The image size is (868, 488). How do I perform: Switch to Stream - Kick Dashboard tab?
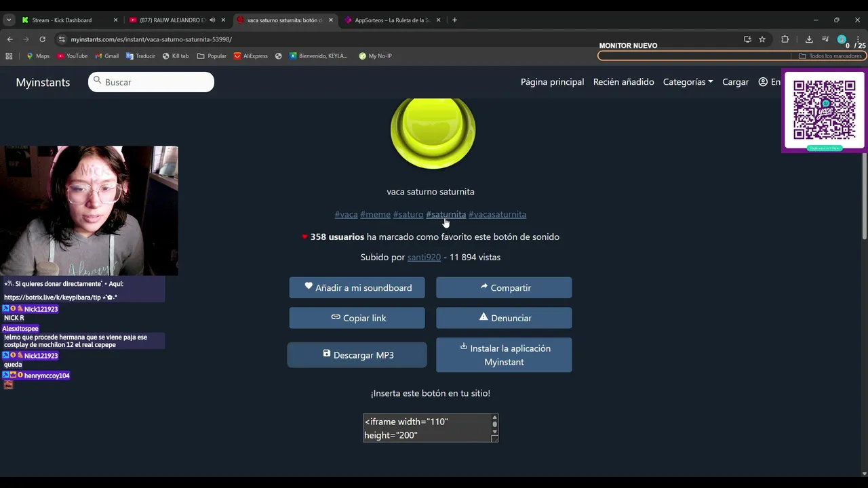click(70, 20)
